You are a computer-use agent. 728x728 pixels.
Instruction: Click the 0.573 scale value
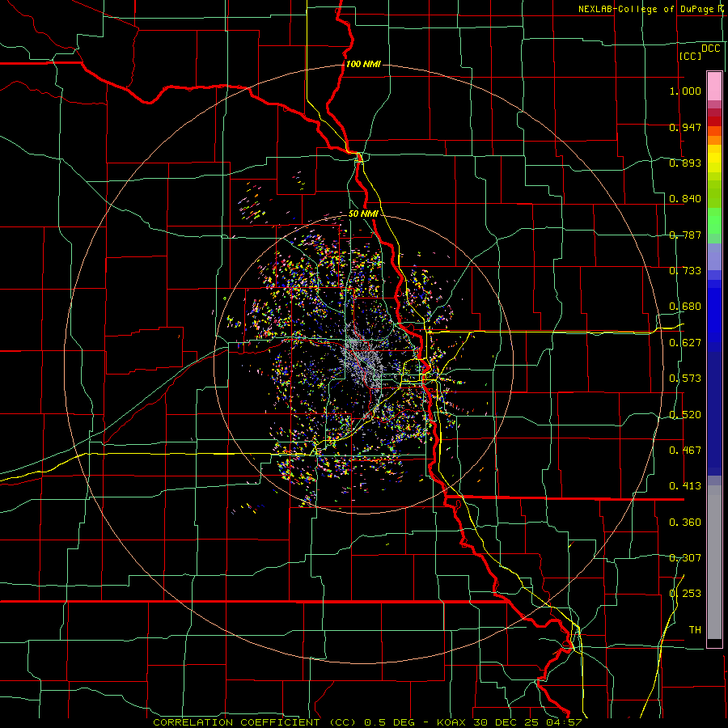coord(685,379)
